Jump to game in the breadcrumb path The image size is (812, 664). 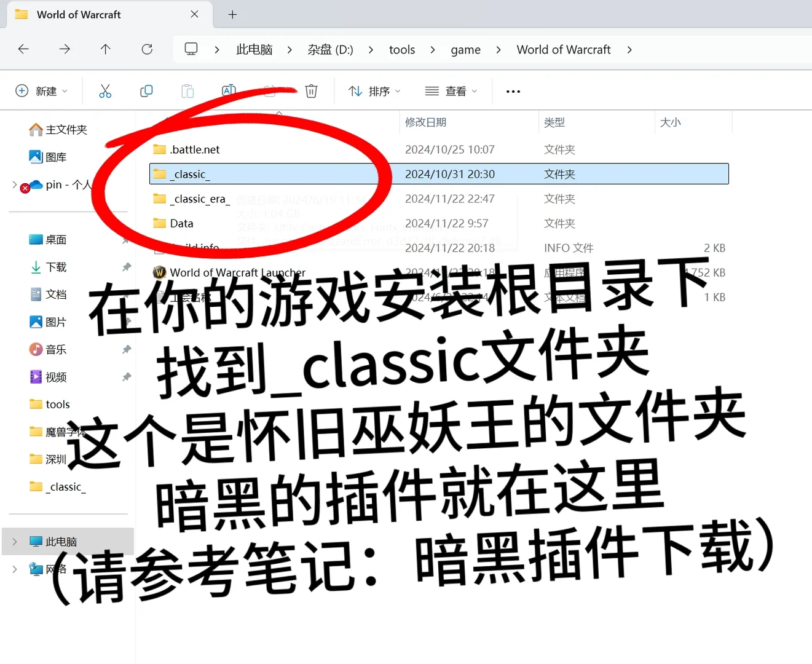(466, 50)
